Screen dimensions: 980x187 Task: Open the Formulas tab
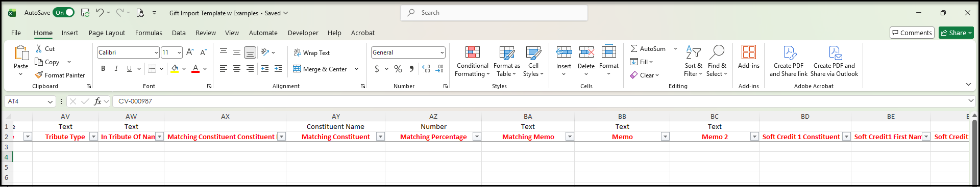149,33
